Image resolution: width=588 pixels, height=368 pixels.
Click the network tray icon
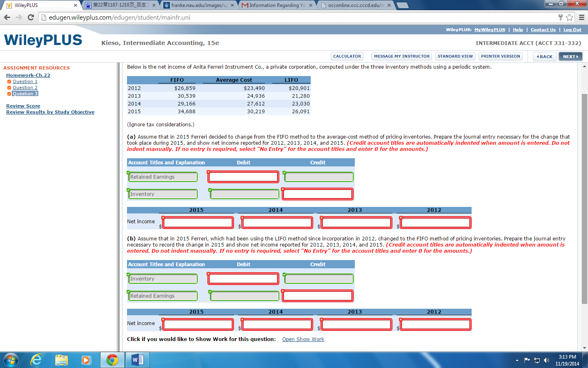pos(537,360)
